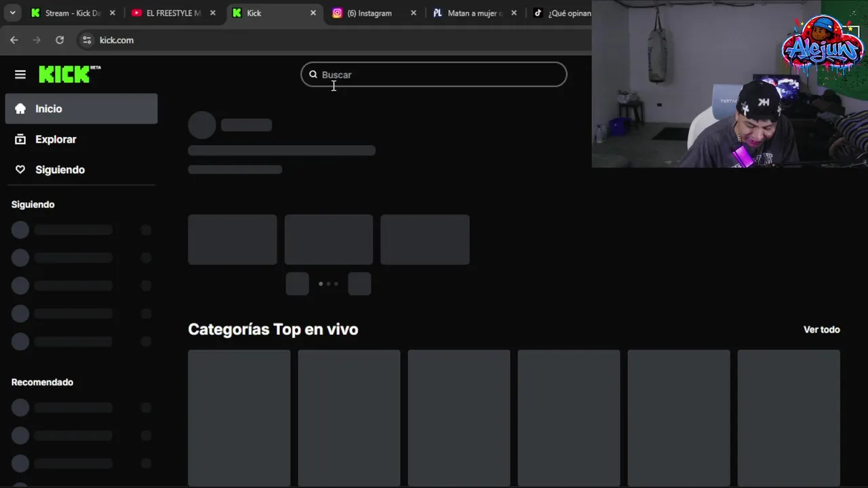The image size is (868, 488).
Task: Click the Recomendado section label
Action: [x=42, y=382]
